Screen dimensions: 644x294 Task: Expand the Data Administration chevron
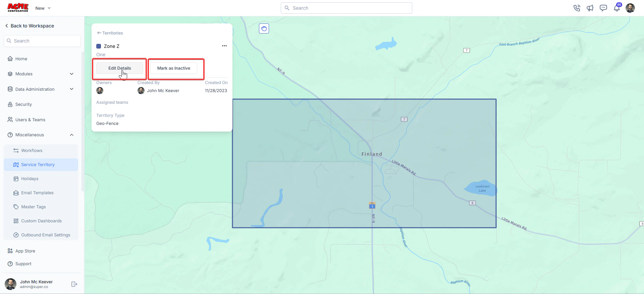(x=71, y=89)
